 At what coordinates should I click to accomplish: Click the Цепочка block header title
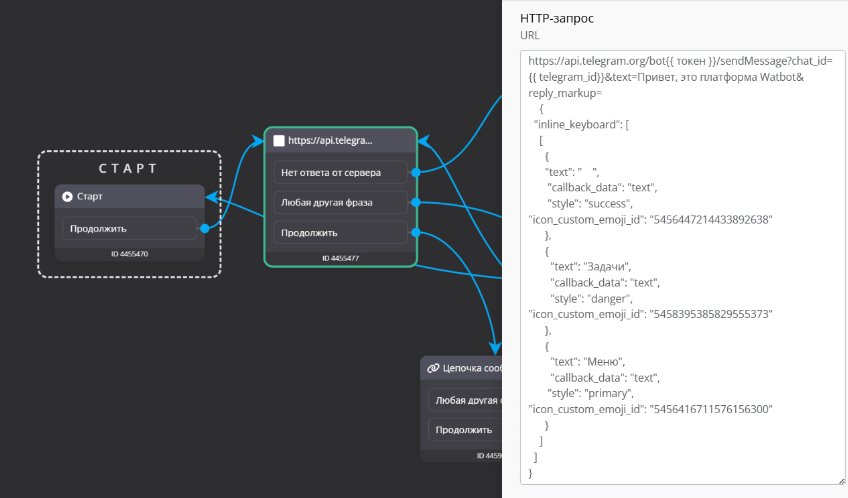470,368
